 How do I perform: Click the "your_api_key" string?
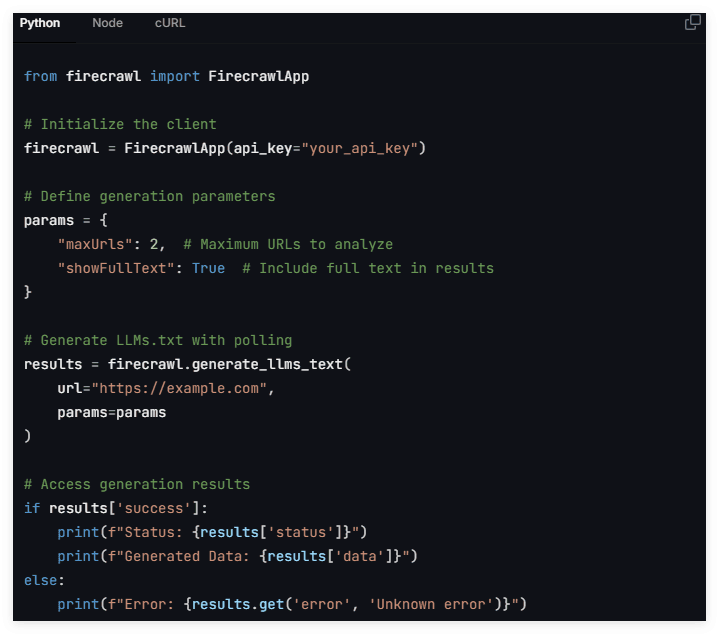coord(360,149)
